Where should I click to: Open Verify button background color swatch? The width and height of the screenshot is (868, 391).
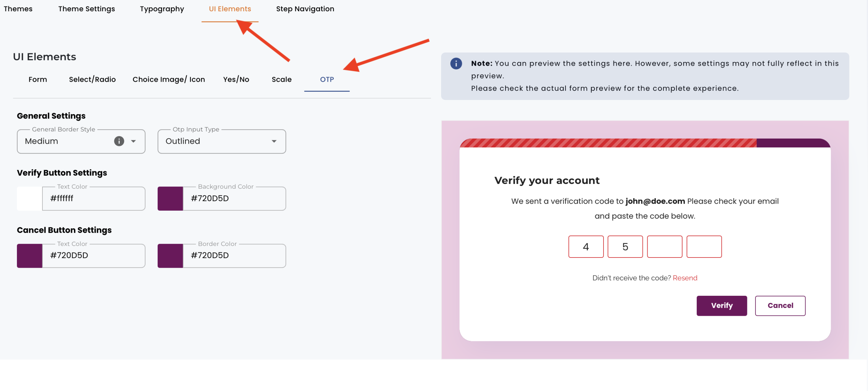[170, 199]
